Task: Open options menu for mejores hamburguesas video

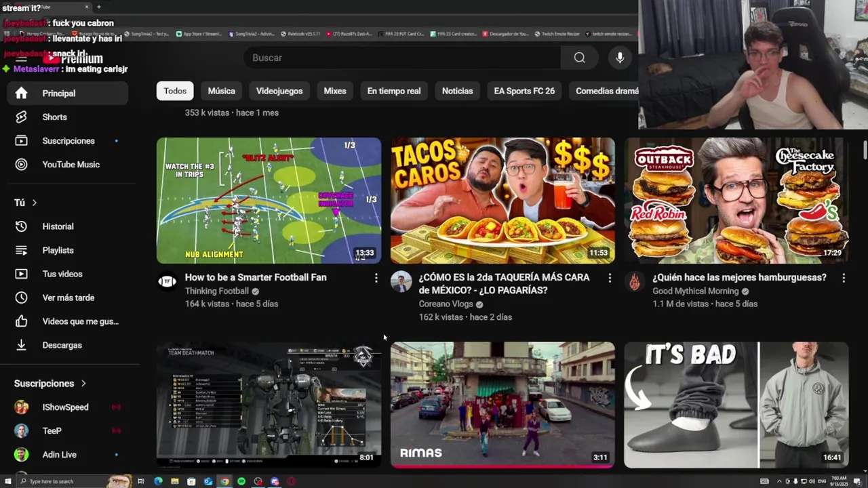Action: pyautogui.click(x=844, y=278)
